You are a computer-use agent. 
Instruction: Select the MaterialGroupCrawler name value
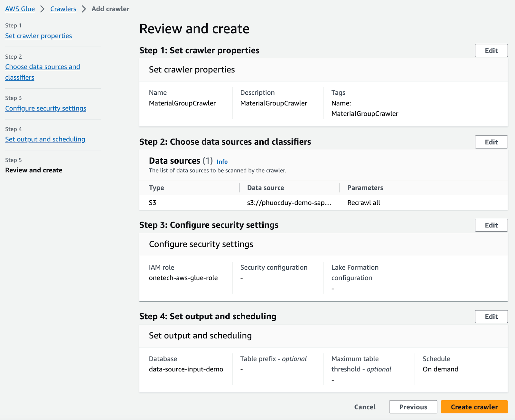[x=182, y=103]
